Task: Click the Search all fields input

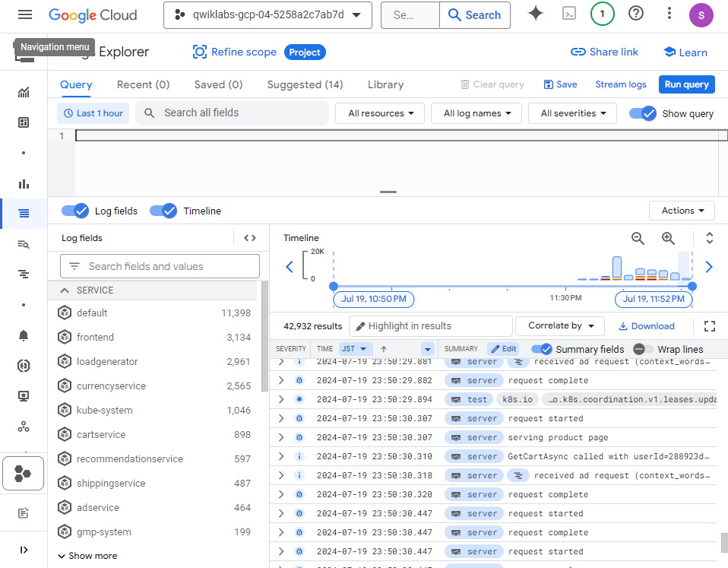Action: click(x=232, y=113)
